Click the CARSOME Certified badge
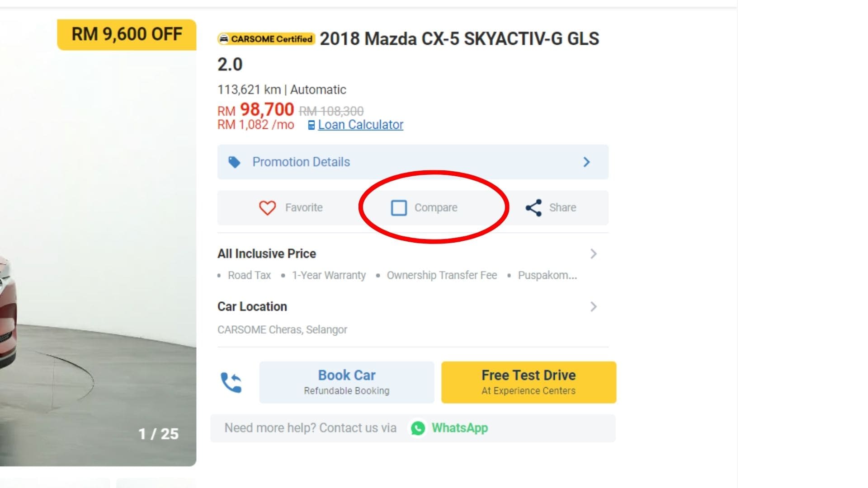This screenshot has height=488, width=868. pos(266,39)
